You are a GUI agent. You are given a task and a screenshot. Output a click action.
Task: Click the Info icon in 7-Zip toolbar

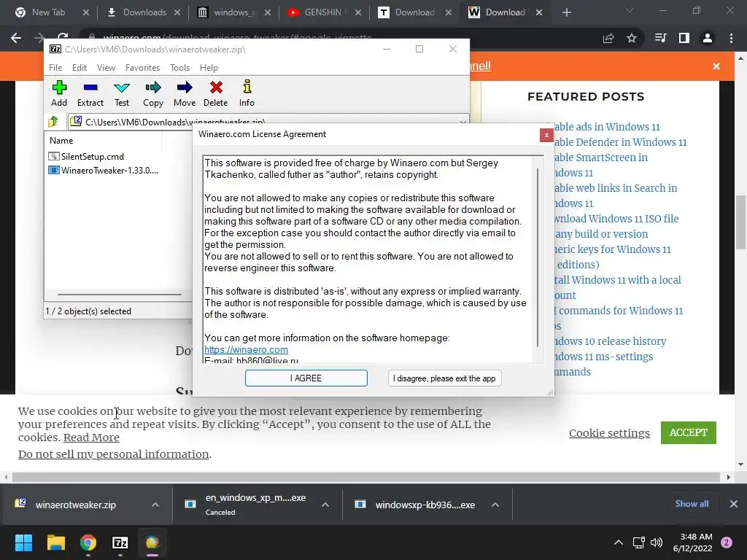click(x=247, y=94)
